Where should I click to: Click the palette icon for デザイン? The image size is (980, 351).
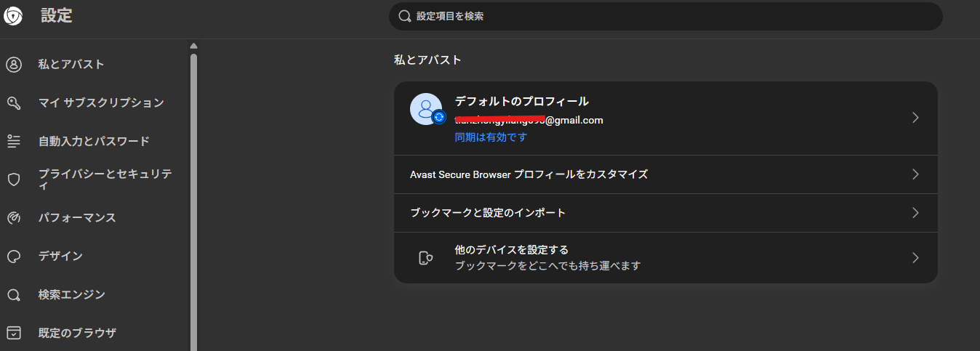click(x=14, y=257)
